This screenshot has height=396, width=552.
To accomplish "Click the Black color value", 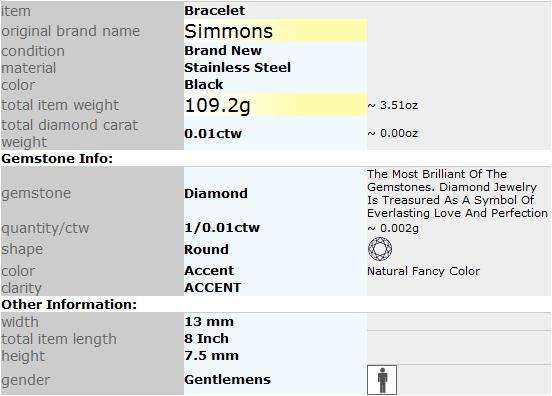I will pyautogui.click(x=203, y=84).
